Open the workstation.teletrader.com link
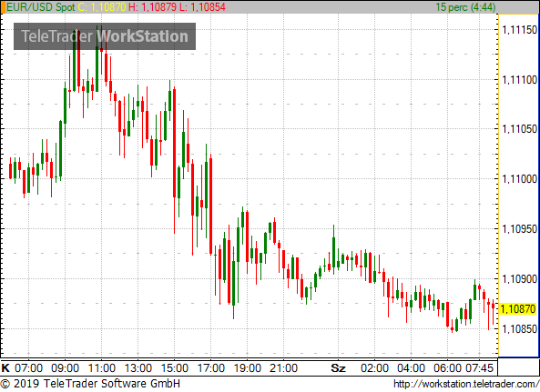The width and height of the screenshot is (540, 392). point(466,384)
